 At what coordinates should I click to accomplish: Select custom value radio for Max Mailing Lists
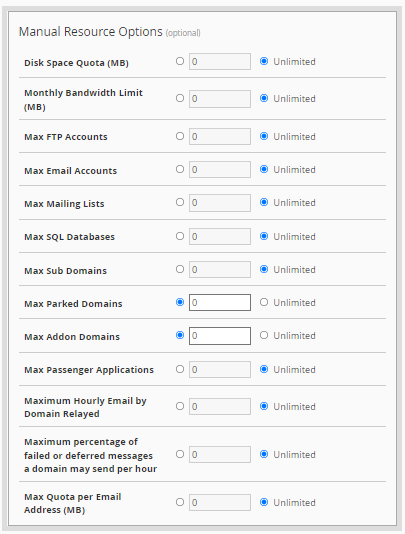pyautogui.click(x=180, y=202)
